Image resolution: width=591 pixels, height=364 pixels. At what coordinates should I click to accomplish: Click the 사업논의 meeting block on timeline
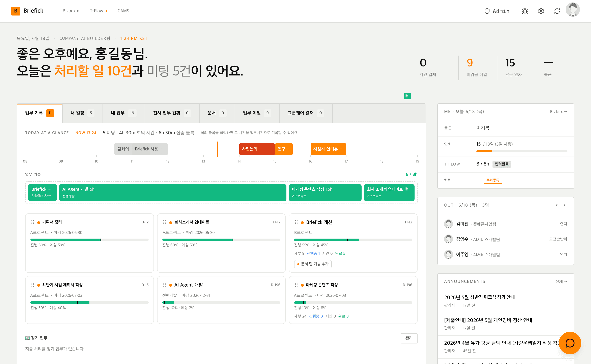[257, 149]
